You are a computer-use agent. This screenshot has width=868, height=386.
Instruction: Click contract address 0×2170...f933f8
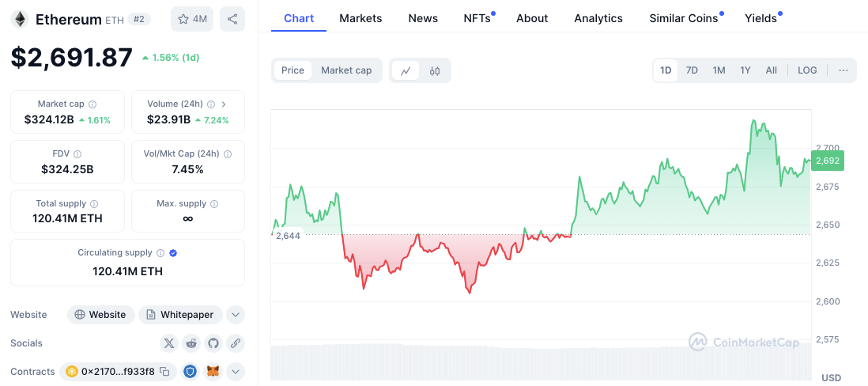(x=118, y=372)
